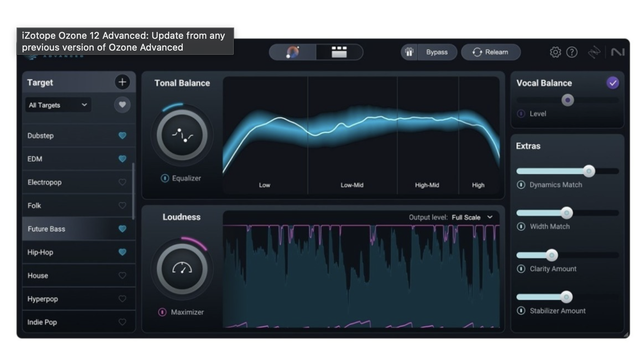Click the iZotope logo icon
The height and width of the screenshot is (350, 644).
594,52
